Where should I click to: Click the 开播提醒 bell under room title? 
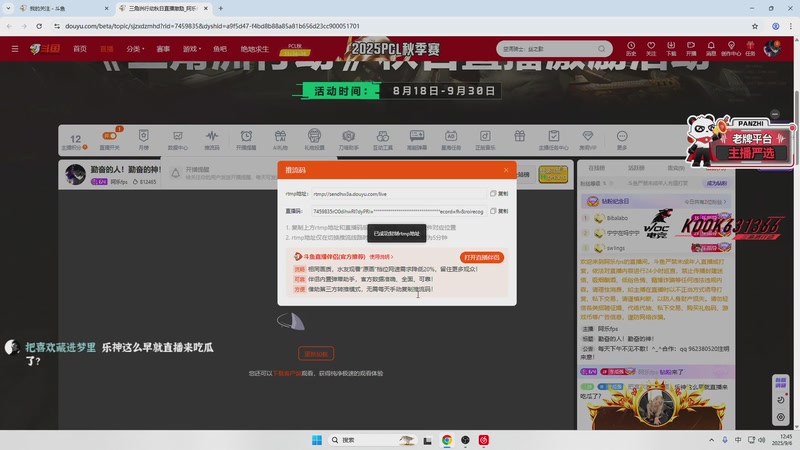(176, 173)
